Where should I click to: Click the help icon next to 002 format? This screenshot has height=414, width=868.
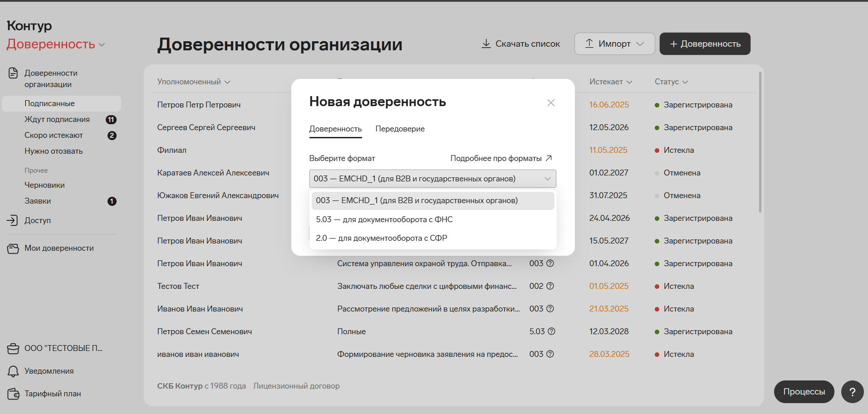pos(550,286)
